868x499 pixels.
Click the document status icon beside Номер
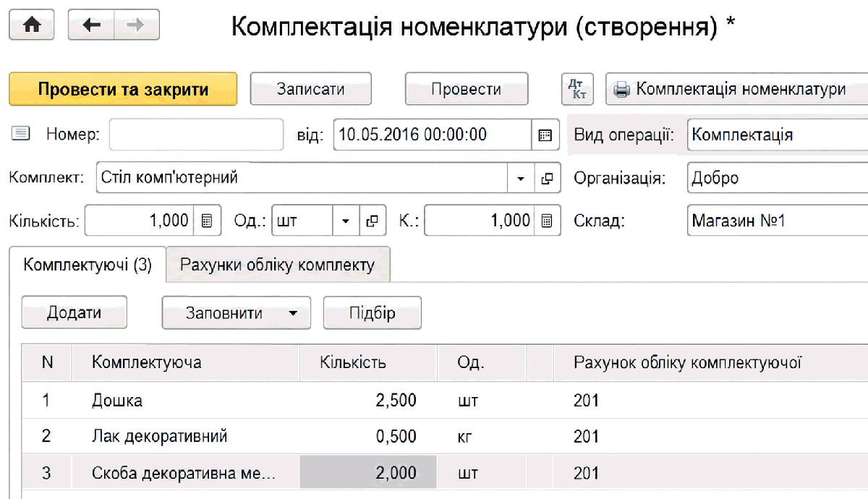coord(21,134)
